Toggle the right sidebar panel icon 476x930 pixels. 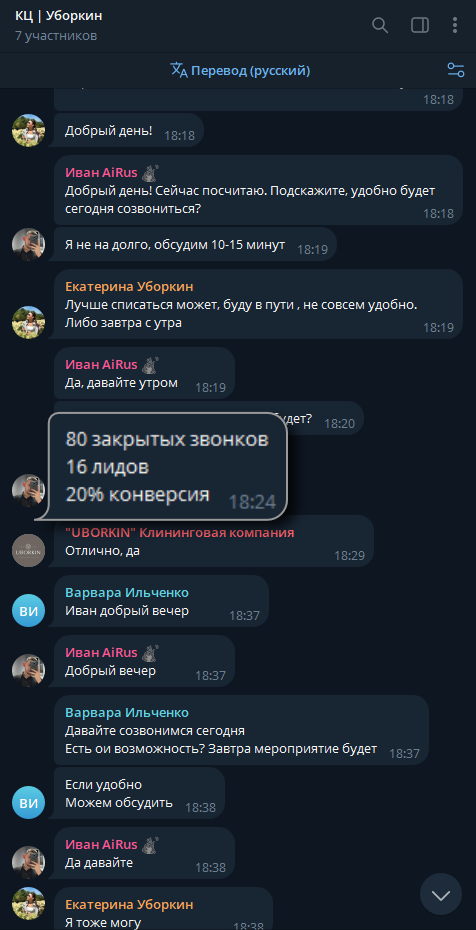tap(420, 25)
